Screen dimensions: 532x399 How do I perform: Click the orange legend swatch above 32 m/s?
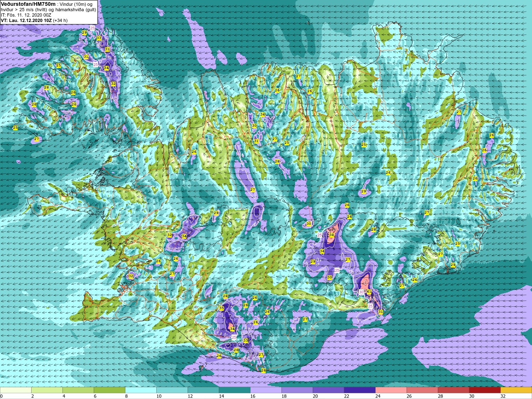[516, 390]
